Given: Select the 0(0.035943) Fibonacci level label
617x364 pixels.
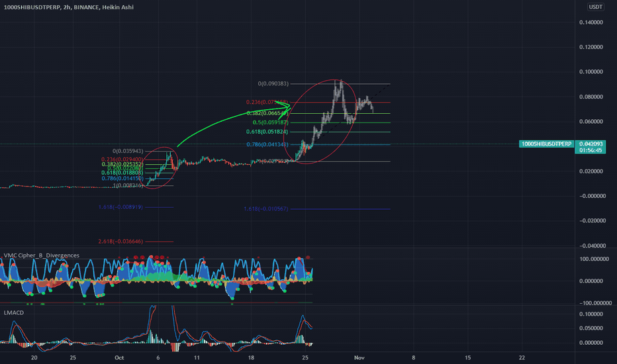Looking at the screenshot, I should (x=128, y=151).
